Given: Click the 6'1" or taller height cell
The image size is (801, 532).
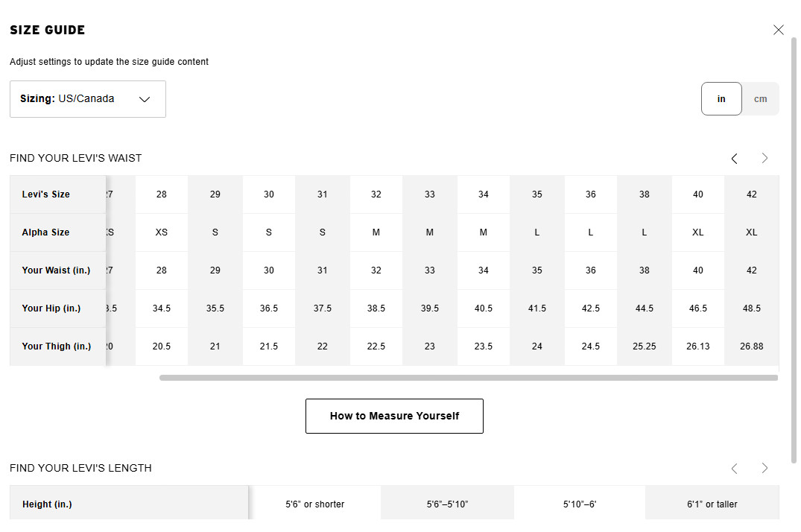Looking at the screenshot, I should (712, 504).
